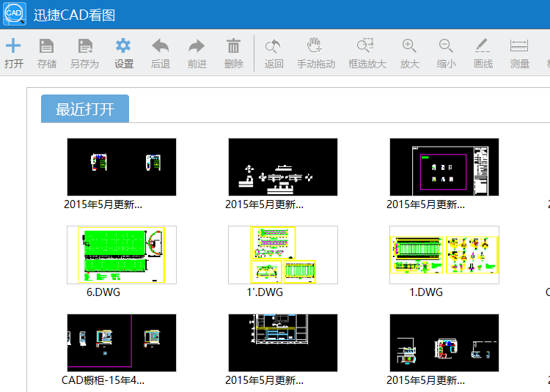Go back with the 后退 arrow
Screen dimensions: 550x392
(x=161, y=45)
